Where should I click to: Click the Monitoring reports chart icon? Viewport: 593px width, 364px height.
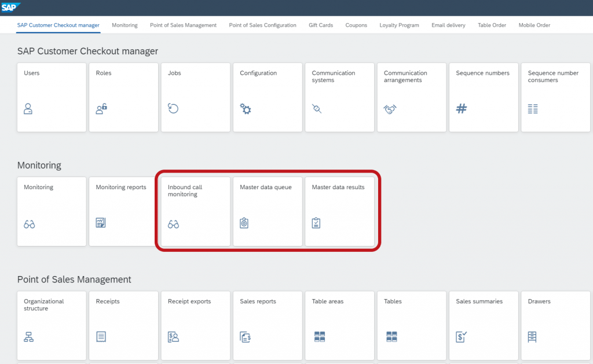click(101, 223)
